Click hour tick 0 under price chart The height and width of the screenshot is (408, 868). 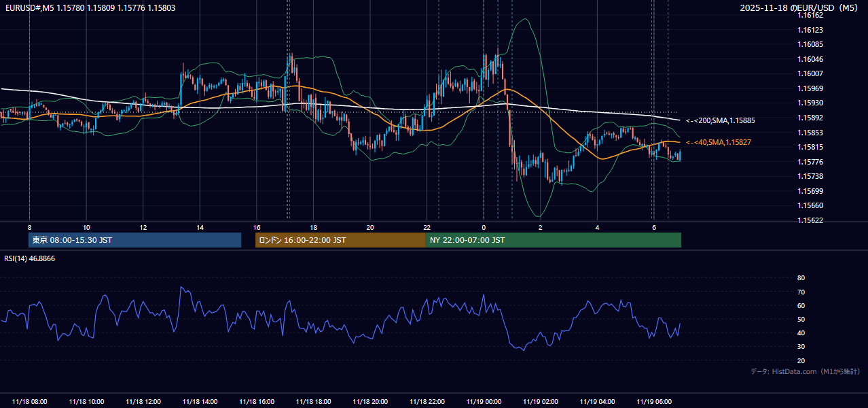point(484,227)
